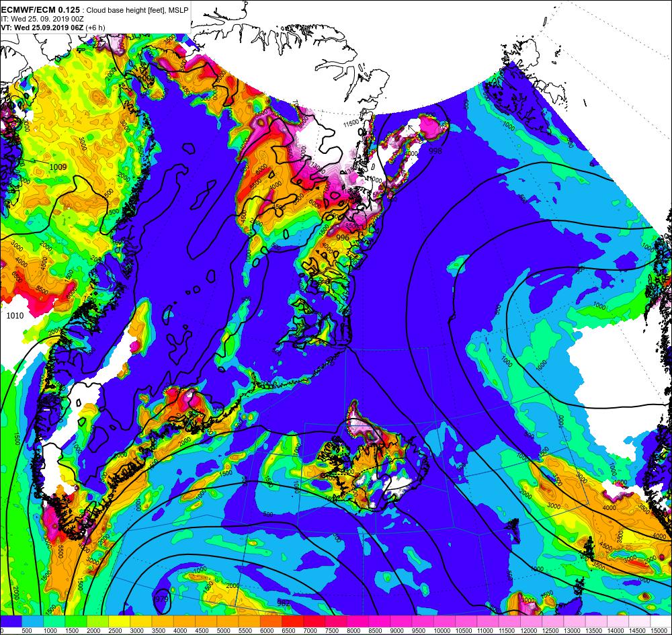Click the 3000 tick label in the legend scale
672x635 pixels.
pos(136,631)
